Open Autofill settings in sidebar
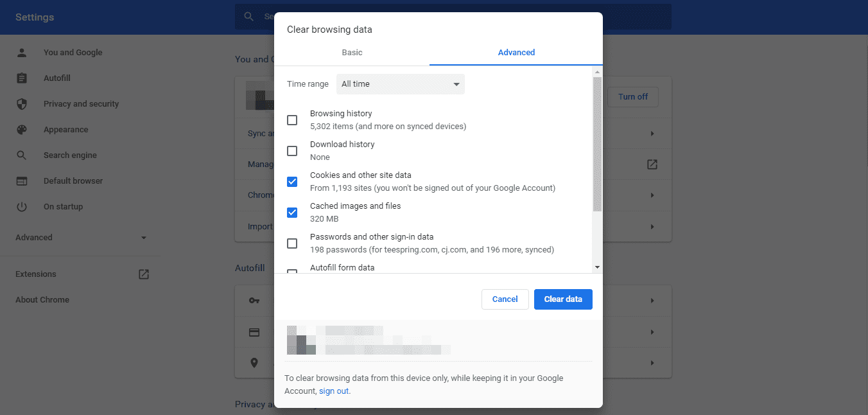 click(x=56, y=78)
